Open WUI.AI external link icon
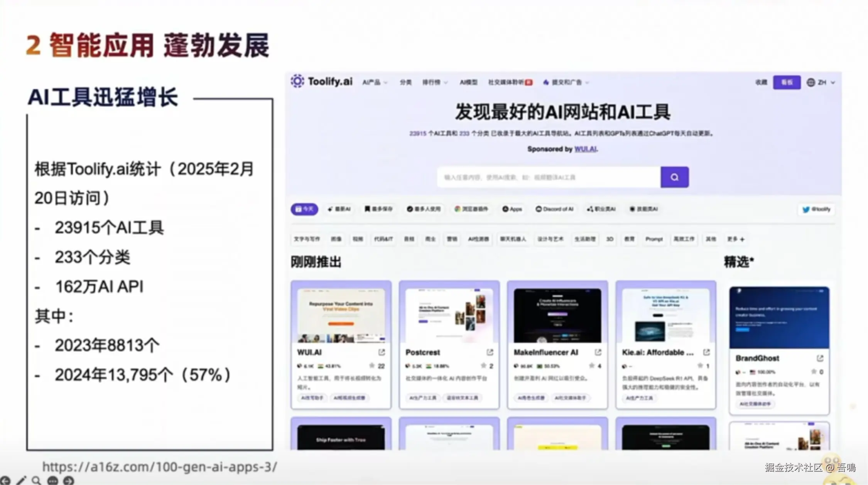This screenshot has width=868, height=485. (x=382, y=352)
